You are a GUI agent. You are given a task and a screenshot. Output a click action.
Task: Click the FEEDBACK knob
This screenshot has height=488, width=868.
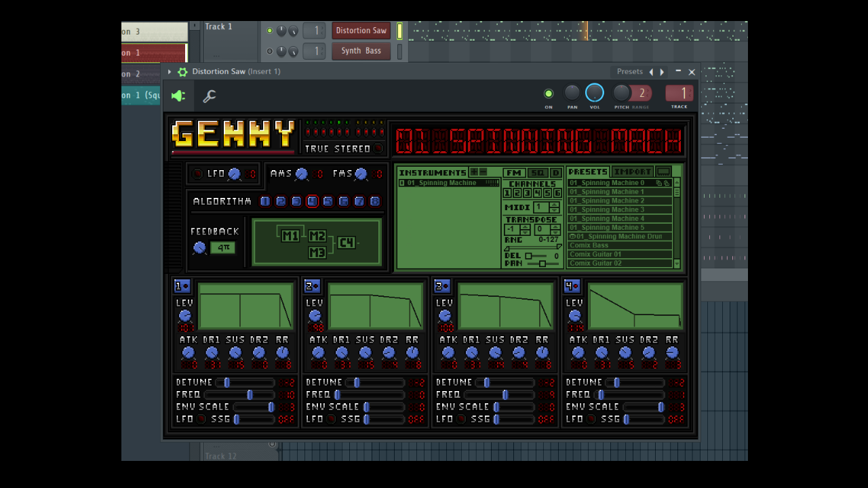199,248
